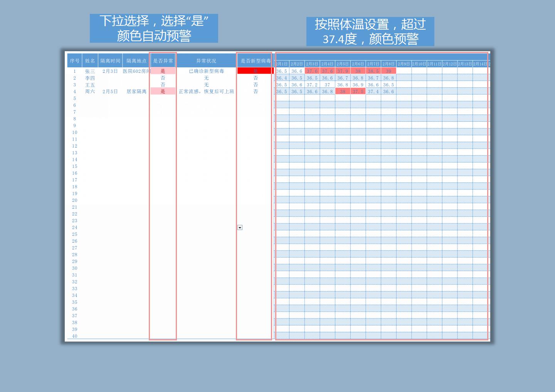This screenshot has height=392, width=555.
Task: Click row number 40 in 序号 column
Action: [74, 336]
